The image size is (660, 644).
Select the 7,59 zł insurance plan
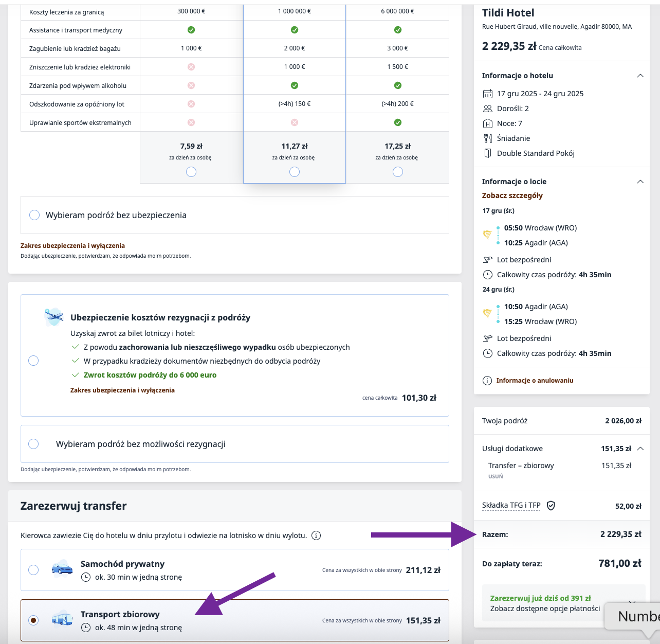191,172
